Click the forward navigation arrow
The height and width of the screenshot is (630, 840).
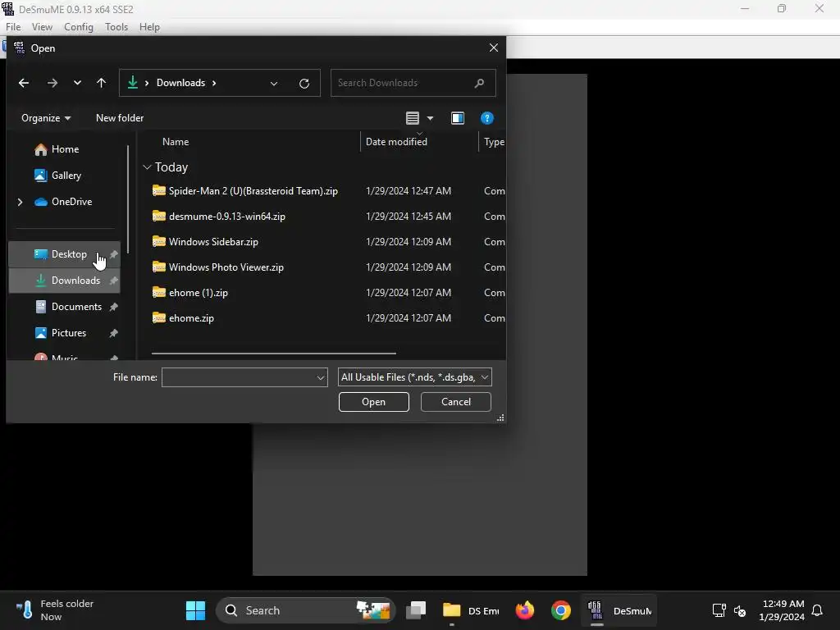tap(52, 83)
